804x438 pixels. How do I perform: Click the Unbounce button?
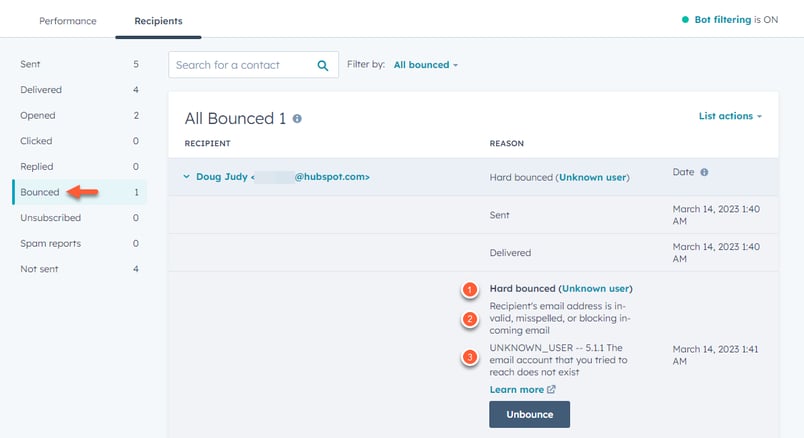pyautogui.click(x=529, y=414)
